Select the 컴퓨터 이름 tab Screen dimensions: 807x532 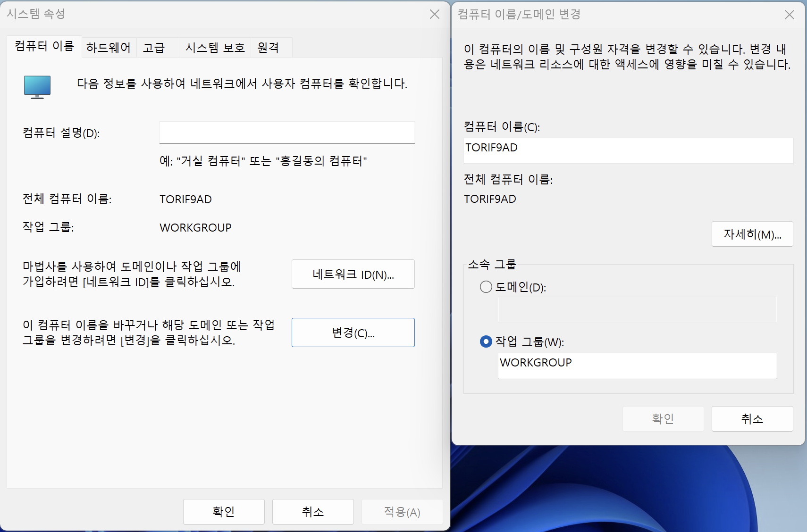tap(44, 46)
